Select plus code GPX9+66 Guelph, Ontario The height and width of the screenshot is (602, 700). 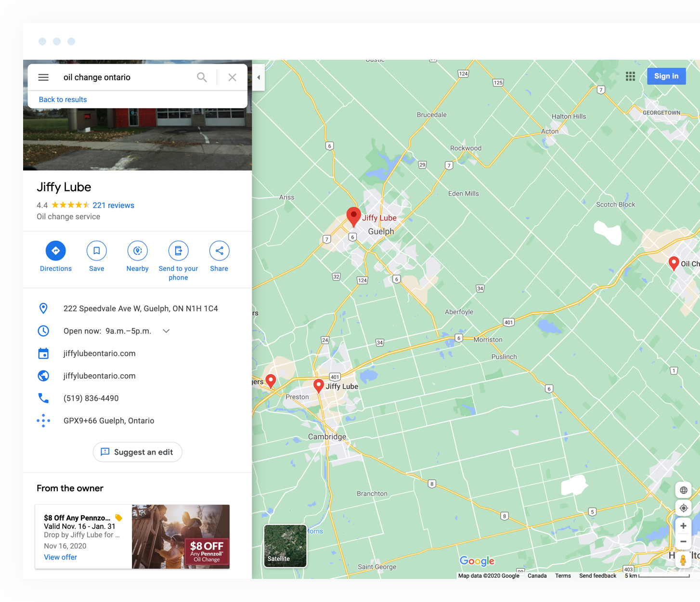click(109, 420)
